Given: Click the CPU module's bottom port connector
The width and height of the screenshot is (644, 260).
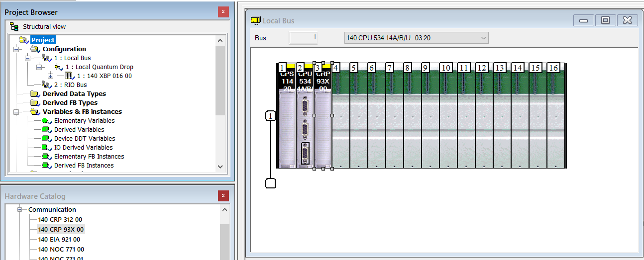Looking at the screenshot, I should coord(305,153).
